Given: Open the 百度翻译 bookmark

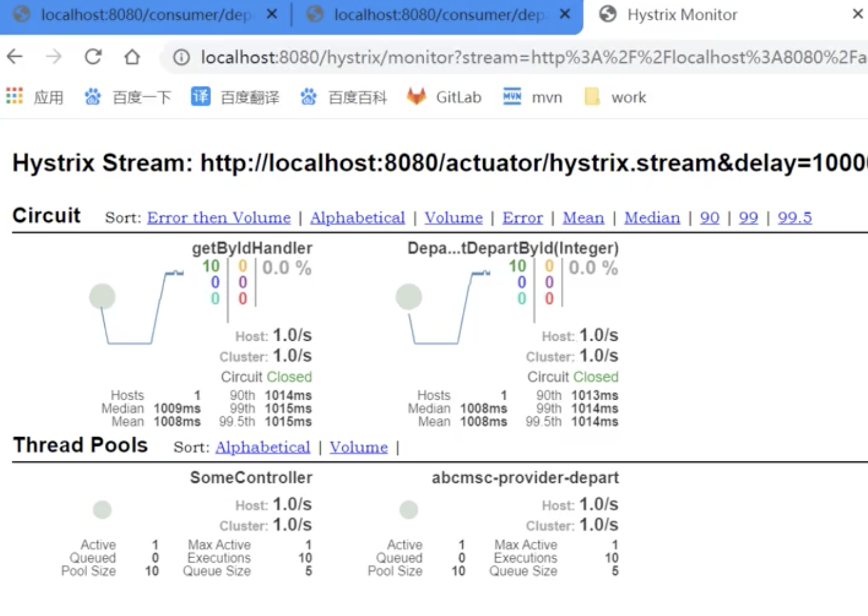Looking at the screenshot, I should pyautogui.click(x=235, y=97).
